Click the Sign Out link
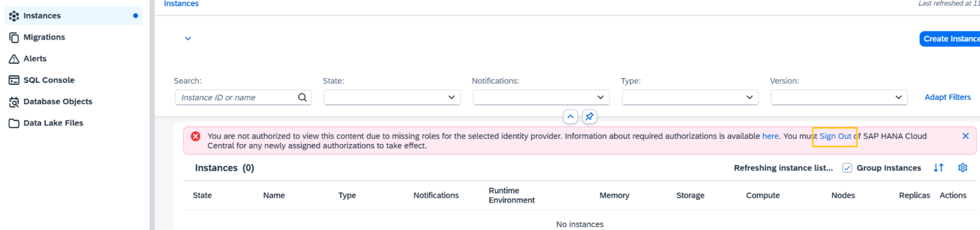The image size is (980, 230). coord(835,136)
